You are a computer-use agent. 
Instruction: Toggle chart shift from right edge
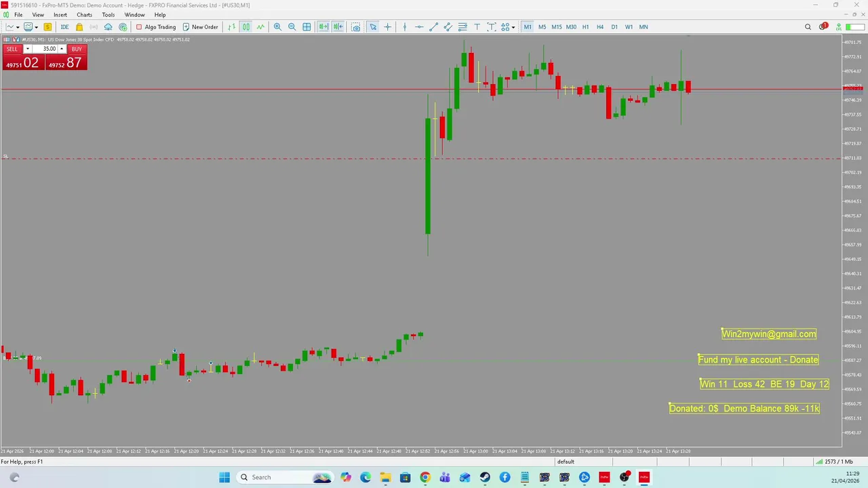[338, 27]
